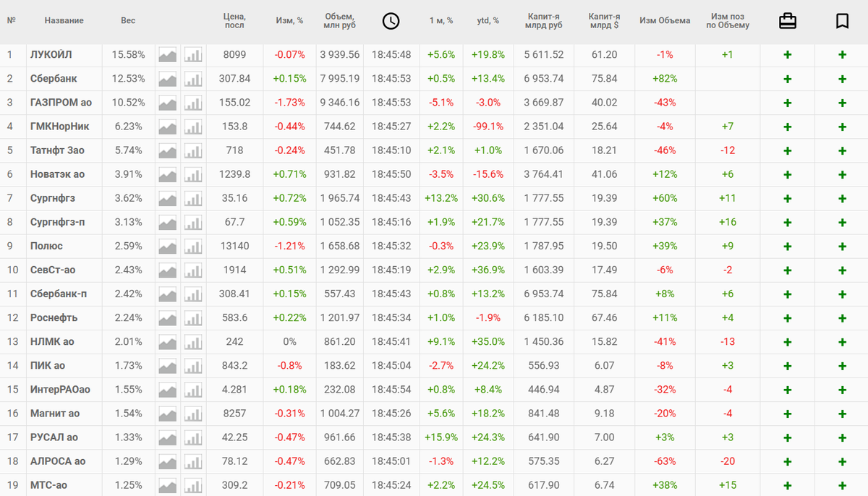Add Полюс to bookmarks with plus
Image resolution: width=868 pixels, height=496 pixels.
842,246
